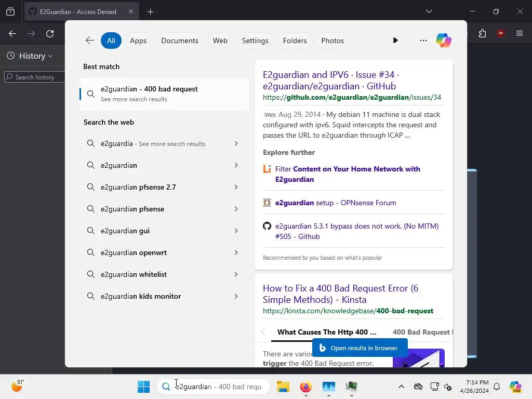The image size is (532, 399).
Task: Expand e2guardian pfsense 2.7 suggestion arrow
Action: pyautogui.click(x=236, y=187)
